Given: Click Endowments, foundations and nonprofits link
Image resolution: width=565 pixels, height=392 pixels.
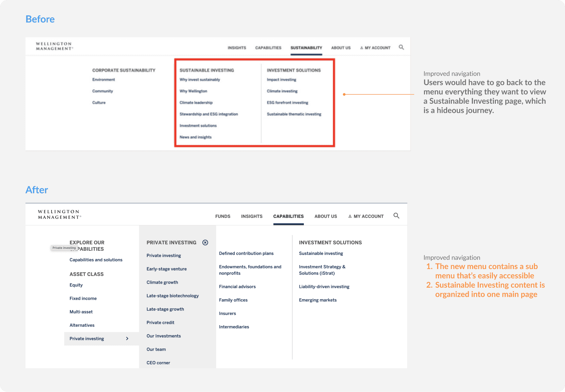Looking at the screenshot, I should tap(250, 270).
